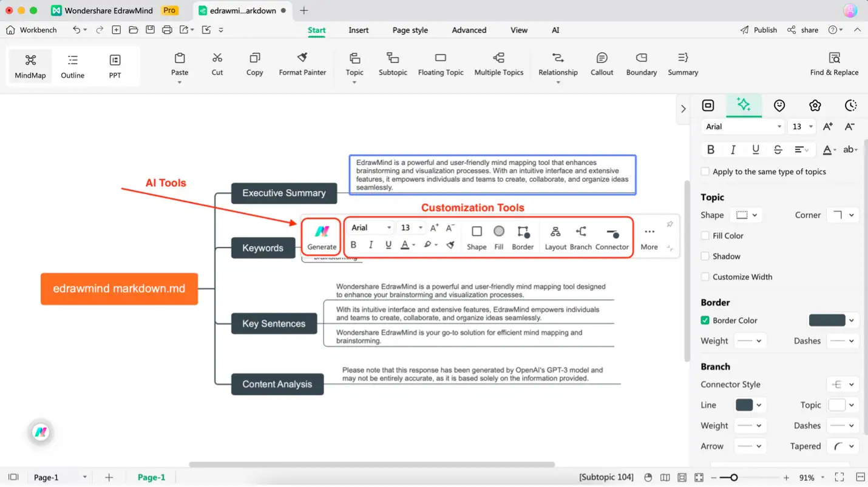This screenshot has width=868, height=487.
Task: Enable the Shadow checkbox
Action: tap(705, 257)
